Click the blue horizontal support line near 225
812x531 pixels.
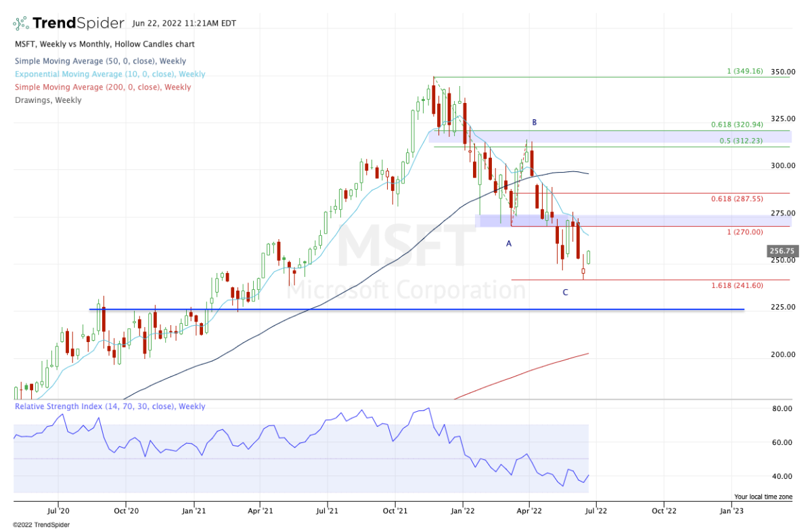[416, 310]
